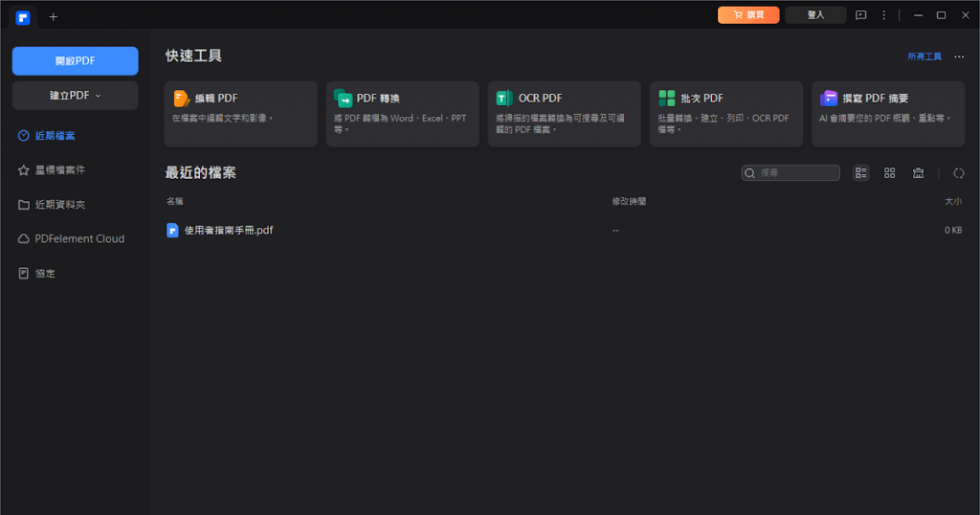
Task: Open the feedback message icon
Action: 860,15
